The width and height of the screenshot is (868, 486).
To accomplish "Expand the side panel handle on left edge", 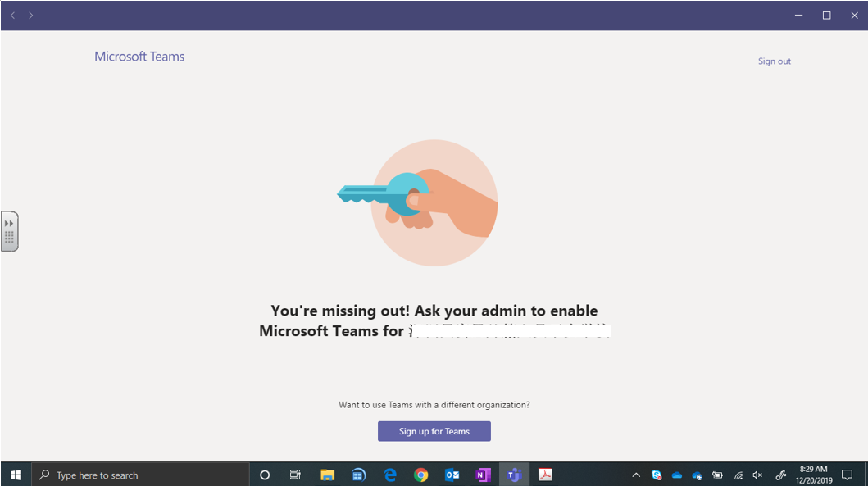I will click(x=9, y=231).
